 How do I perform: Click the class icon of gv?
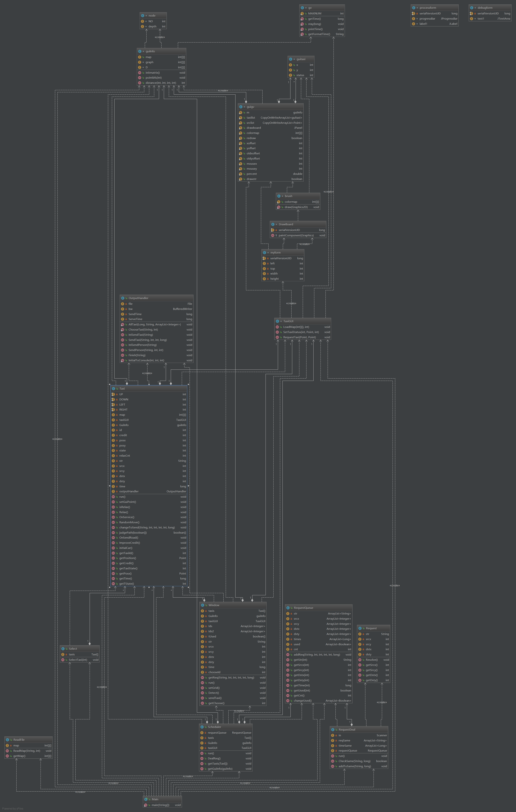pyautogui.click(x=302, y=8)
